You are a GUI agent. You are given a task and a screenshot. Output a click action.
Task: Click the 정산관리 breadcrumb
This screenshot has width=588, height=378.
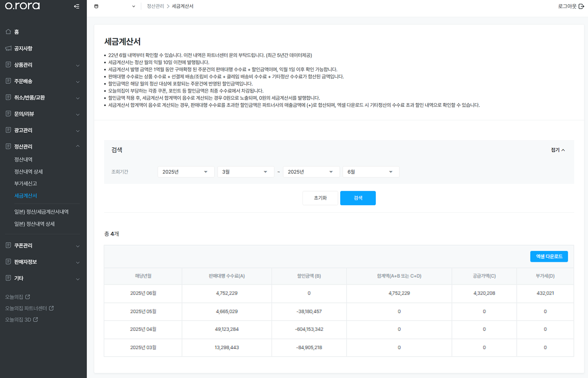155,6
